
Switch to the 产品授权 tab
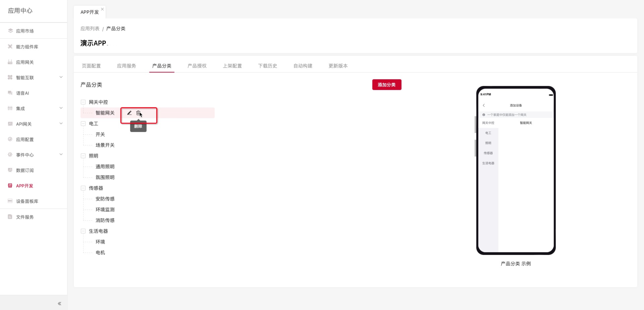197,66
